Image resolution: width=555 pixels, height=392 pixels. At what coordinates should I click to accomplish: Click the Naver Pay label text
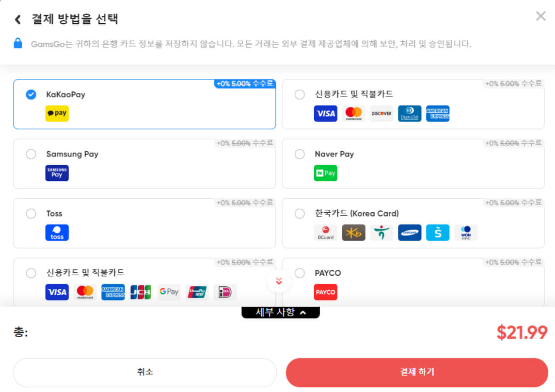coord(334,154)
